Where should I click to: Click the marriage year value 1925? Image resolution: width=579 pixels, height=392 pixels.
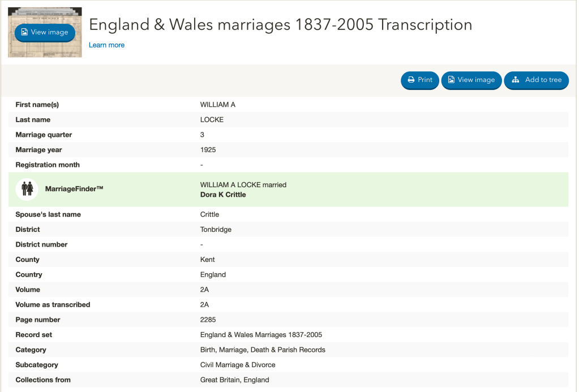pyautogui.click(x=208, y=150)
